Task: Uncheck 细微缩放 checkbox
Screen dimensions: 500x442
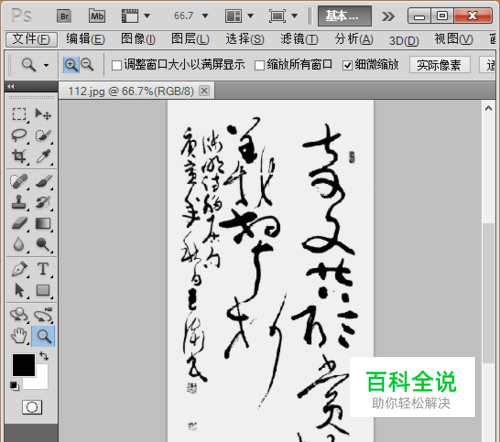Action: 347,65
